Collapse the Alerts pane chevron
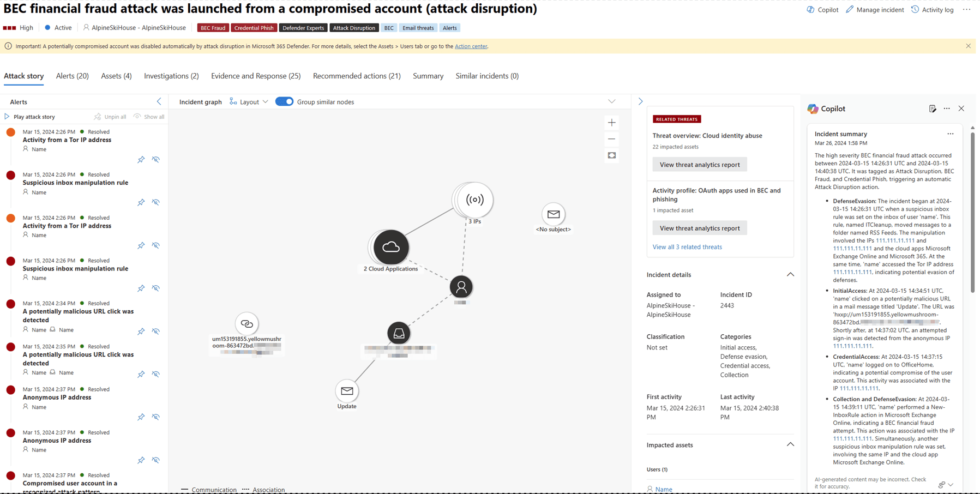980x494 pixels. click(x=159, y=101)
